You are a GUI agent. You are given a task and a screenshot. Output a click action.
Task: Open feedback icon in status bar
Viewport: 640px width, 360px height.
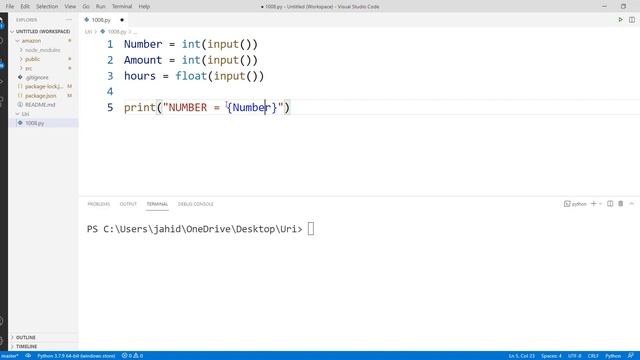point(631,356)
